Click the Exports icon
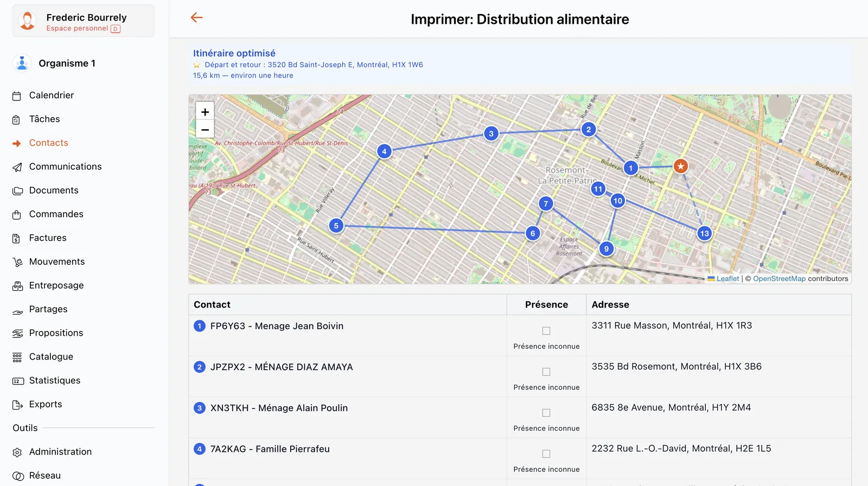868x486 pixels. [17, 405]
